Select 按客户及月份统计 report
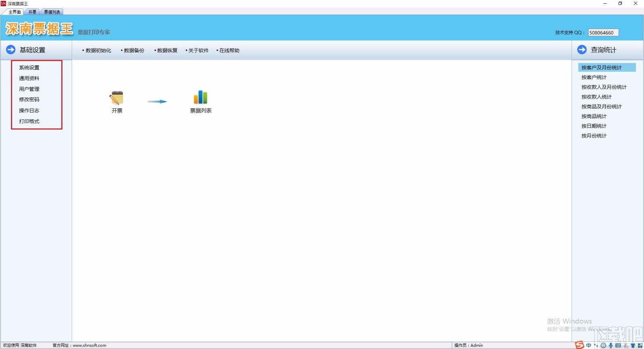The image size is (644, 349). (607, 67)
